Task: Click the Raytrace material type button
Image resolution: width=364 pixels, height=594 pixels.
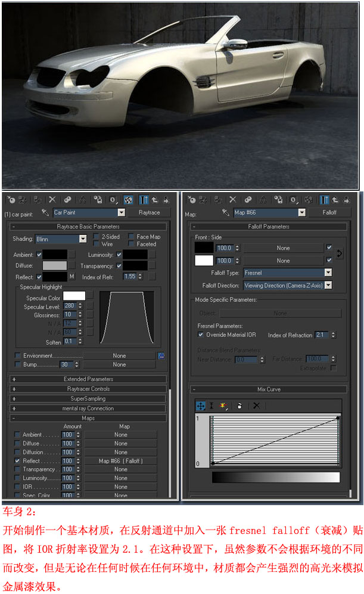Action: click(x=149, y=212)
